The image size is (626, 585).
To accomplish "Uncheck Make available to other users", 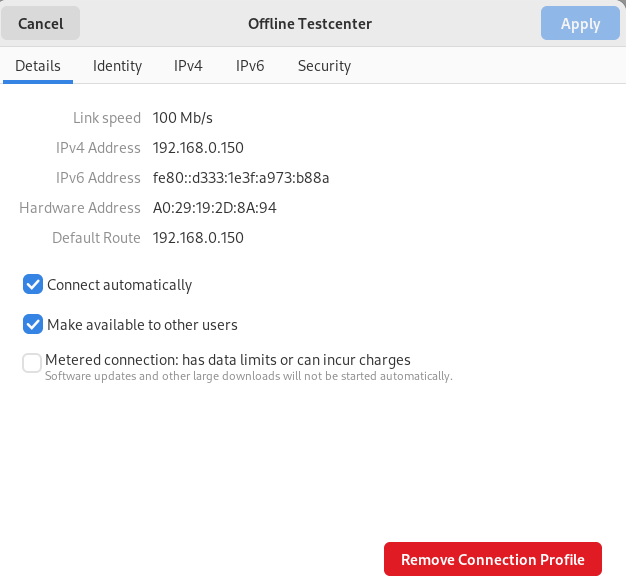I will (x=33, y=325).
